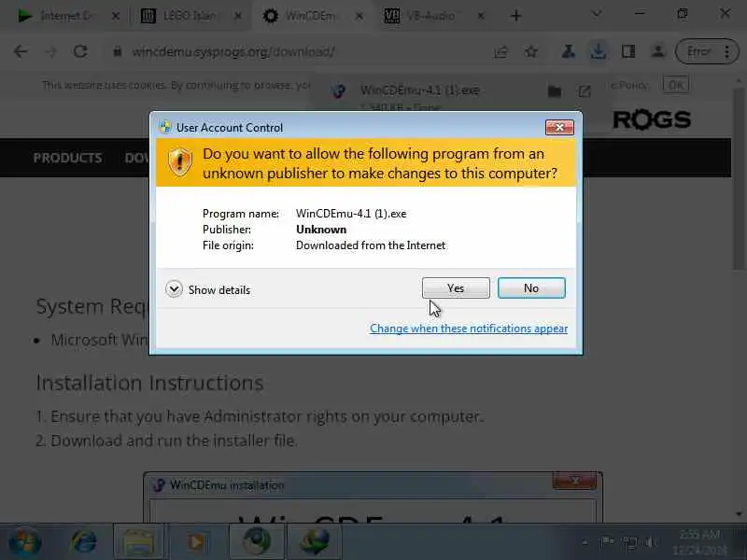
Task: Click the WinCDEmu-4.1 (1).exe download entry
Action: tap(419, 91)
